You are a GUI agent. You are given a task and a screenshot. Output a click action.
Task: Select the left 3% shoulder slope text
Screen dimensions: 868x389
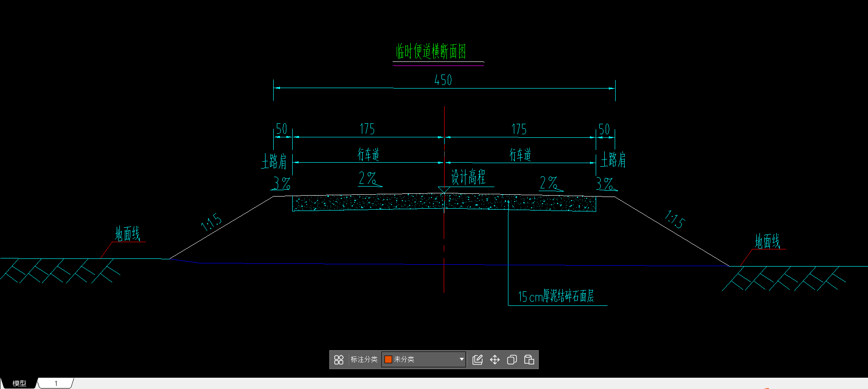282,183
